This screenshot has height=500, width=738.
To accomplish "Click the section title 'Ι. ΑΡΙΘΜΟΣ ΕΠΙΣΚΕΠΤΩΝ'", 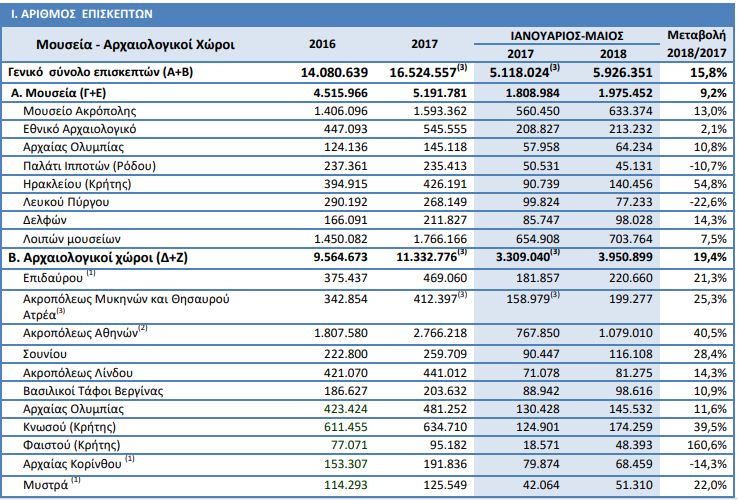I will 82,14.
